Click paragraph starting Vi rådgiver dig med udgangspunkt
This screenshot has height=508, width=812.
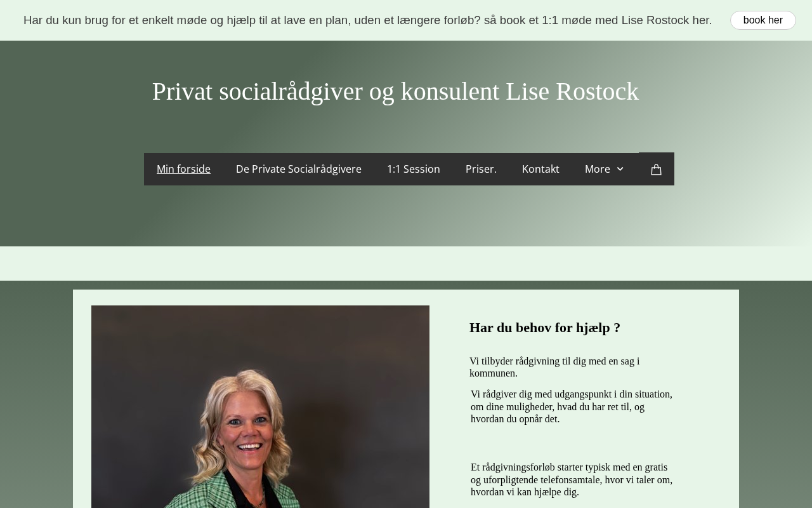pos(572,406)
